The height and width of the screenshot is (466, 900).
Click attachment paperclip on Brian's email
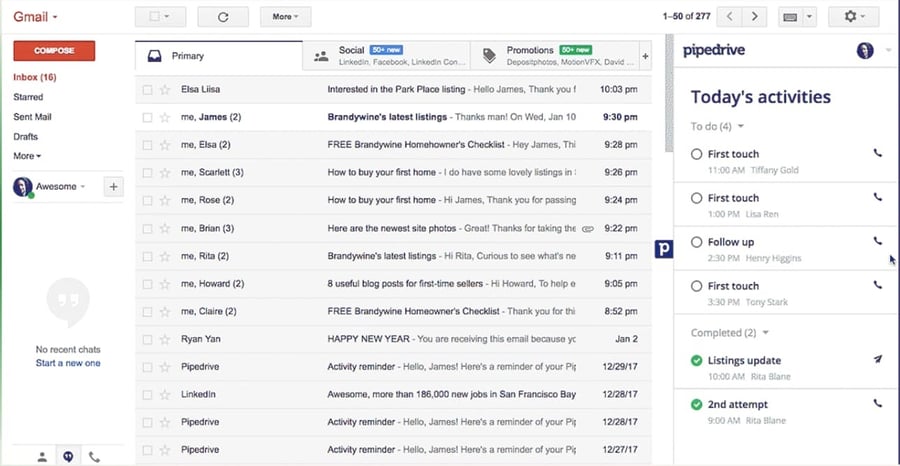[x=587, y=228]
